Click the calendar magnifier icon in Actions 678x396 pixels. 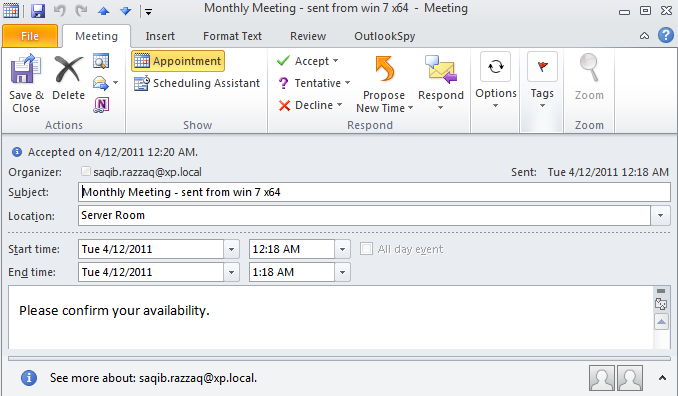tap(101, 61)
